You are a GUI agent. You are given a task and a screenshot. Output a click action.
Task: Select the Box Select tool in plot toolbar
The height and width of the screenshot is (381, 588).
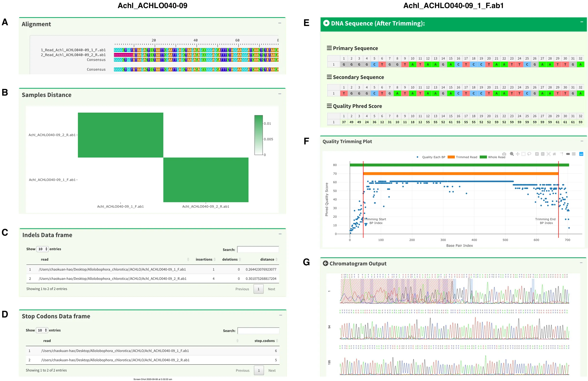(524, 154)
